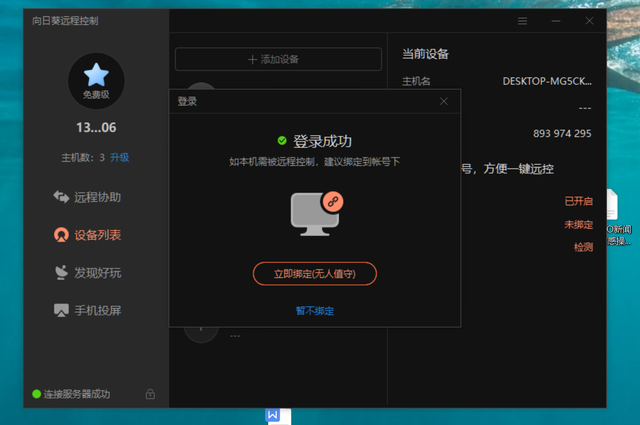
Task: Click the hostname DESKTOP-MG5CK...
Action: (547, 82)
